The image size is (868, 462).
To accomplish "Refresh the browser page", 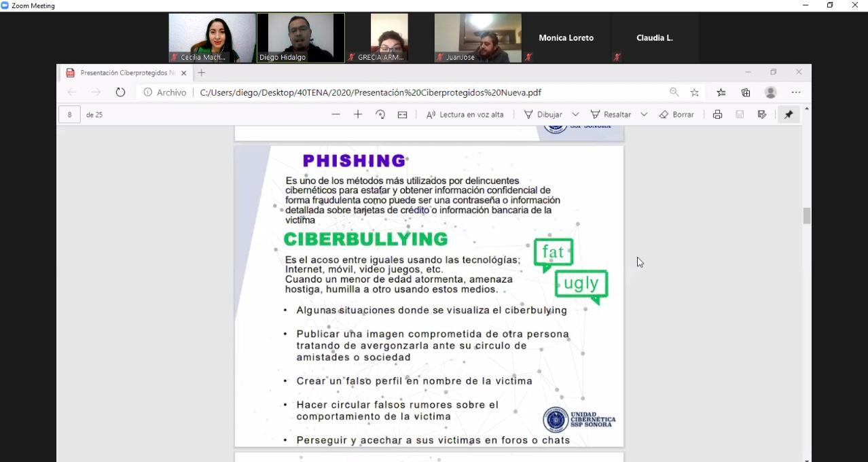I will point(120,92).
